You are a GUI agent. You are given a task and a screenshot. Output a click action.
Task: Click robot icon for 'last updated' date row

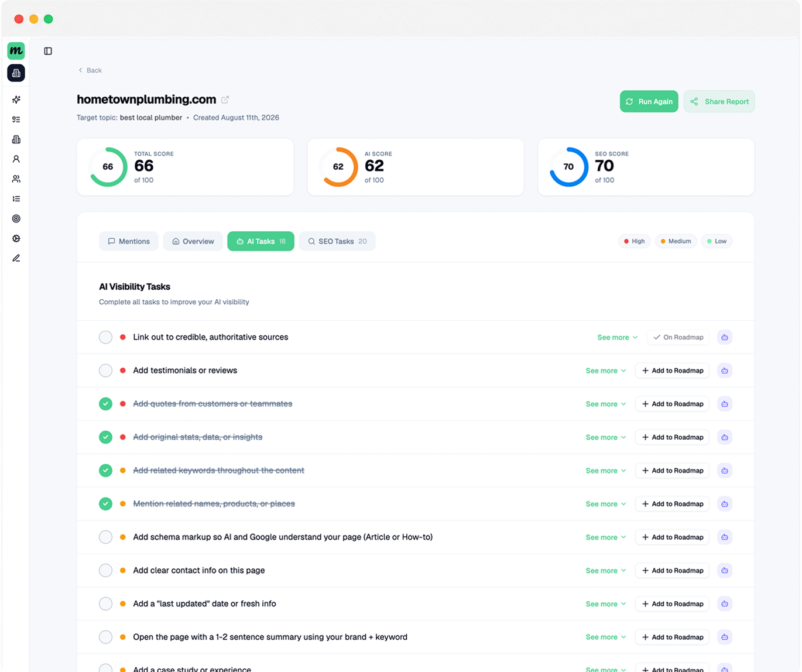pyautogui.click(x=725, y=604)
